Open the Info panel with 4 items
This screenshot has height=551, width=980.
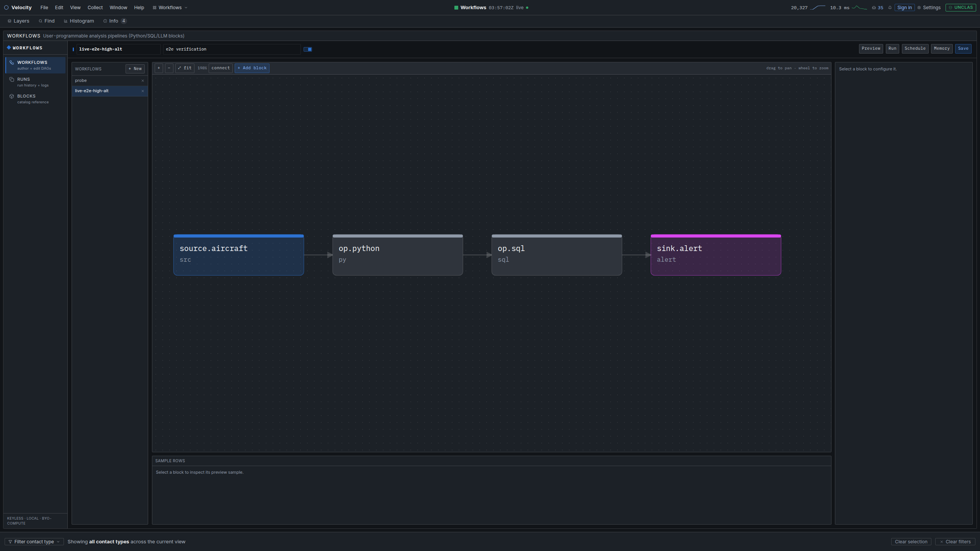[x=115, y=21]
